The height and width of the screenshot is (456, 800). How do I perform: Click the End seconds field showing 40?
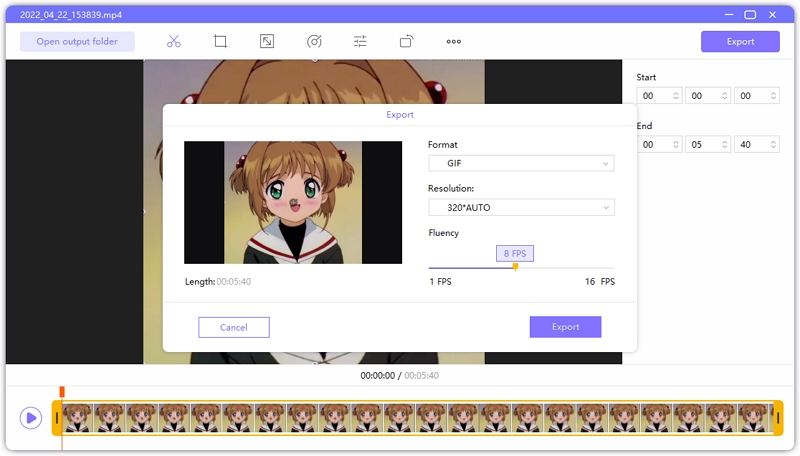tap(757, 145)
